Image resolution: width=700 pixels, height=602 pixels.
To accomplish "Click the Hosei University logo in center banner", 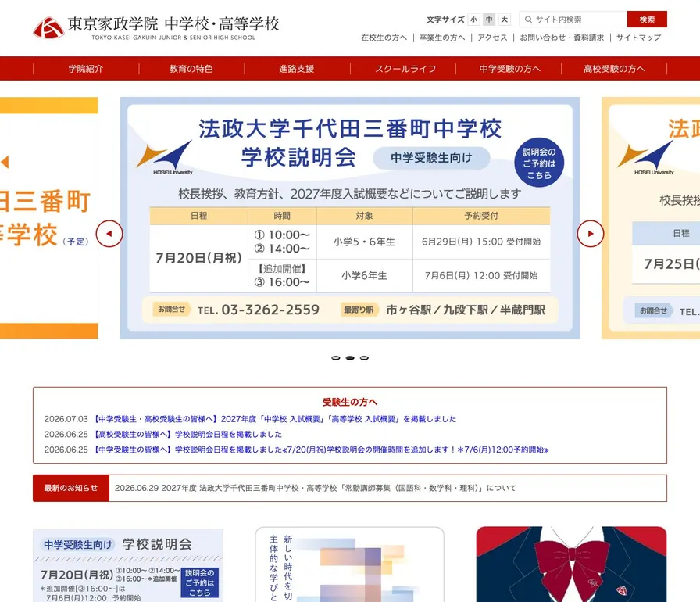I will [165, 157].
